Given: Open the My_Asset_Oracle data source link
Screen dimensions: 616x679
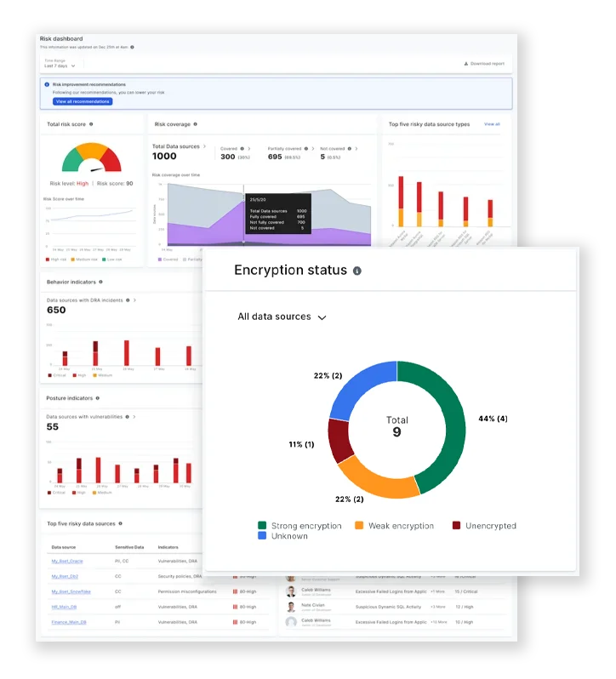Looking at the screenshot, I should [67, 562].
